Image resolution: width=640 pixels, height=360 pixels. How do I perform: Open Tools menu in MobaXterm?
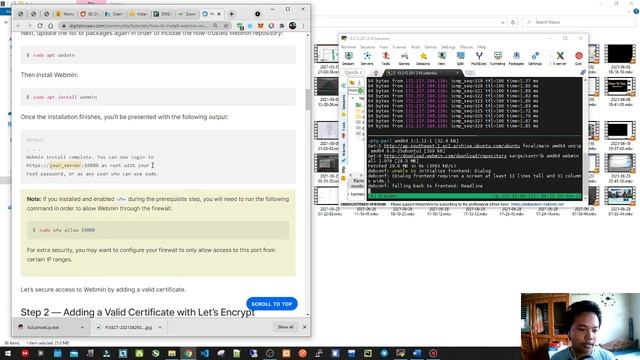coord(416,47)
